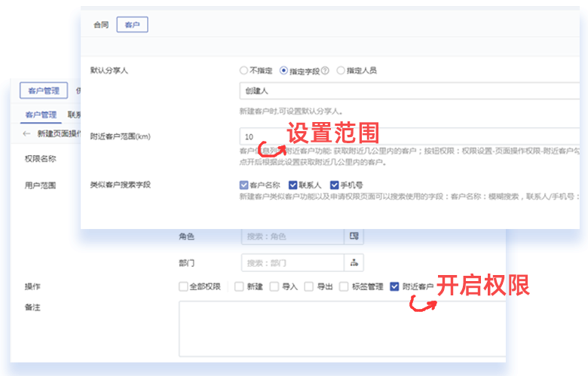This screenshot has height=376, width=588.
Task: Open the 创建人 field dropdown
Action: coord(409,90)
